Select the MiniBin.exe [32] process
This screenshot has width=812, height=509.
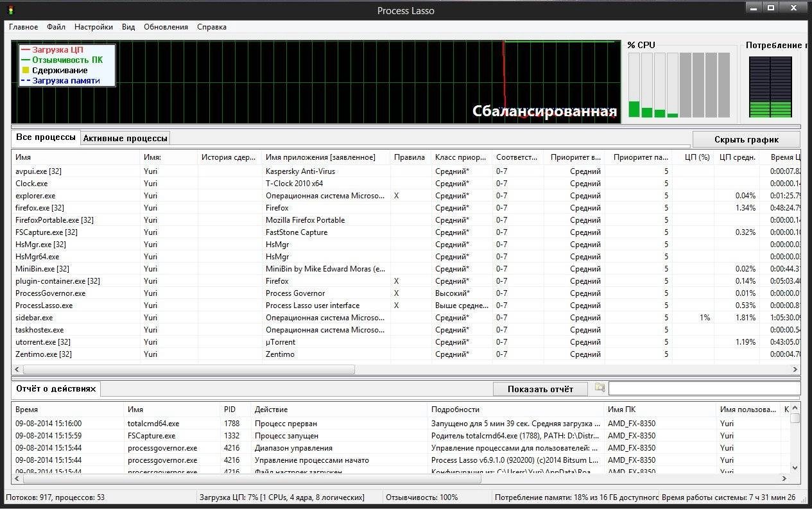pyautogui.click(x=406, y=269)
